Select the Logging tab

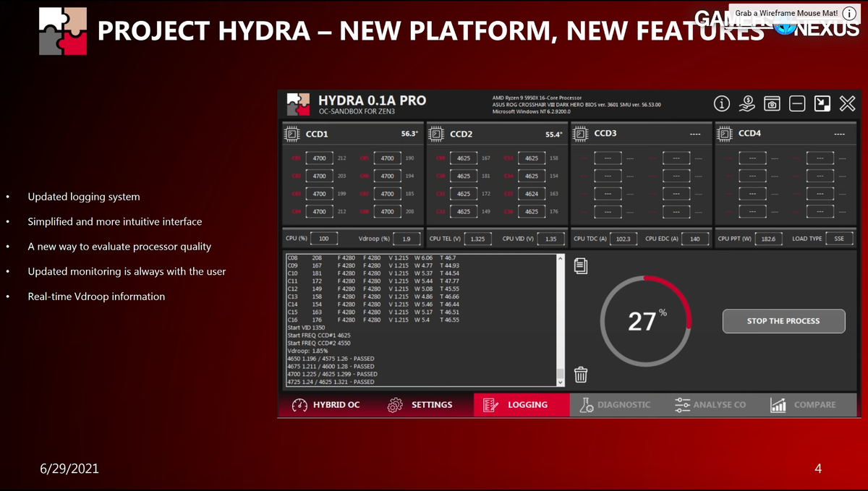click(x=522, y=405)
